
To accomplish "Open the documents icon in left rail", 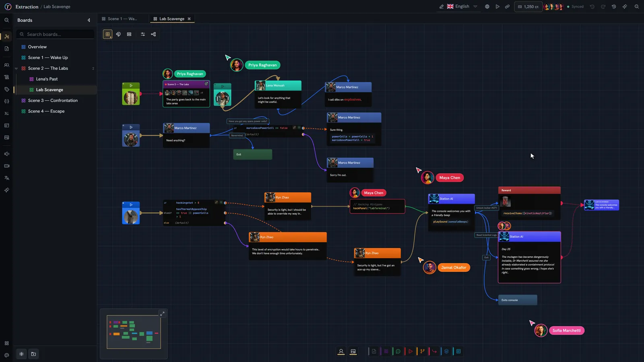I will 6,49.
